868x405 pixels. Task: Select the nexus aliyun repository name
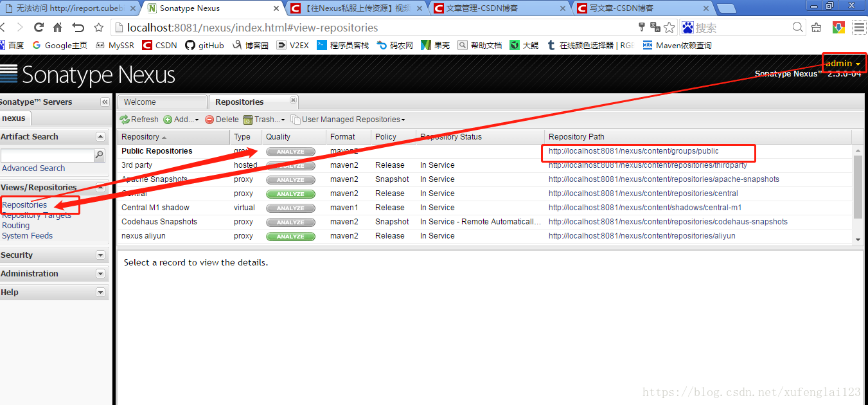point(143,236)
